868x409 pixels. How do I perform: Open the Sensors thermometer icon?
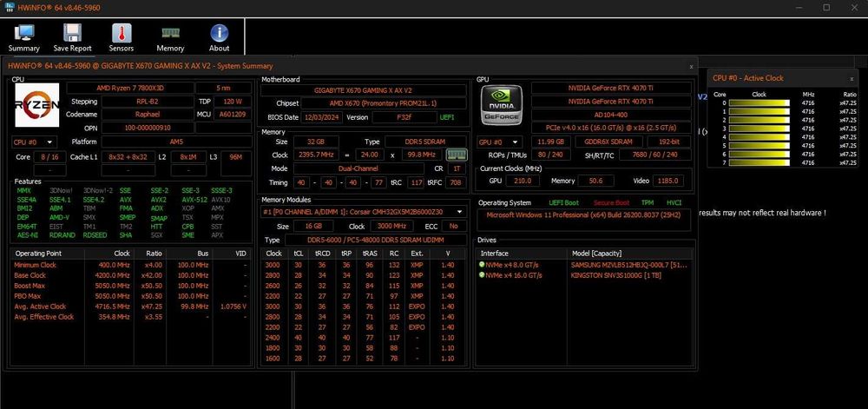122,38
